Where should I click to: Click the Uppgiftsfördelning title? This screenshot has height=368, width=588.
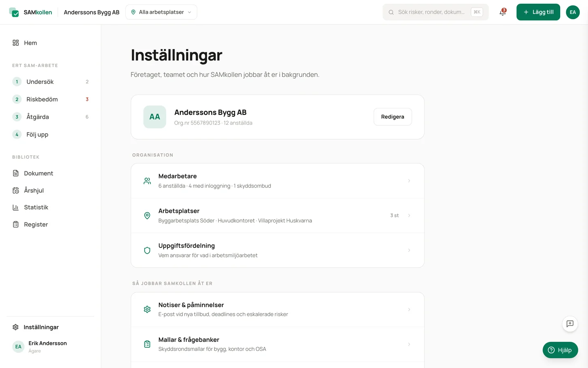pyautogui.click(x=187, y=246)
